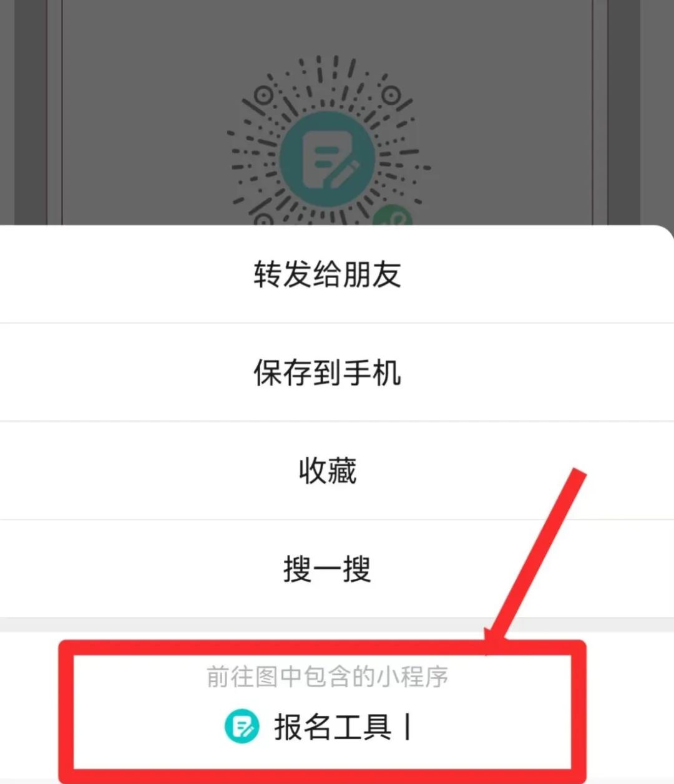Tap the vertical bar after 报名工具 text

pos(408,727)
